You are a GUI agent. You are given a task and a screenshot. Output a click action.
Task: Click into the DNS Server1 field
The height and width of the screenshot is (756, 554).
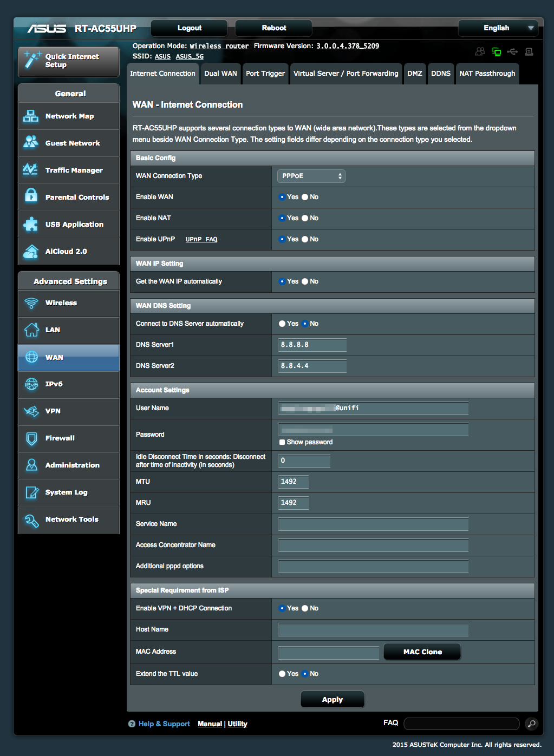312,345
